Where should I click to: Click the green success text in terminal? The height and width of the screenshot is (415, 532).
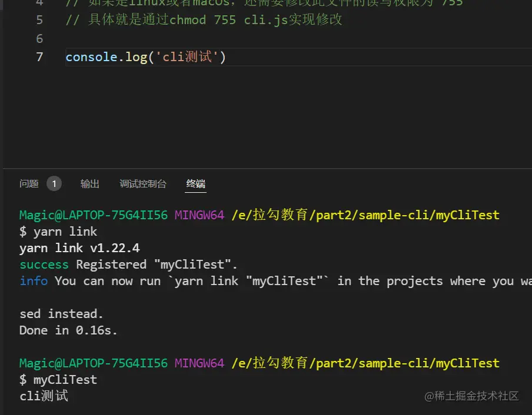point(44,265)
